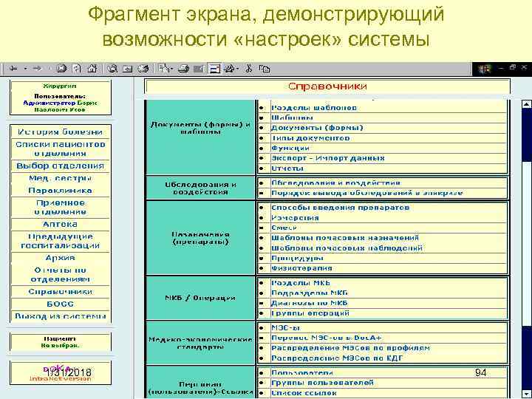Open the МЭС-ы link
Screen dimensions: 532x399
[286, 327]
